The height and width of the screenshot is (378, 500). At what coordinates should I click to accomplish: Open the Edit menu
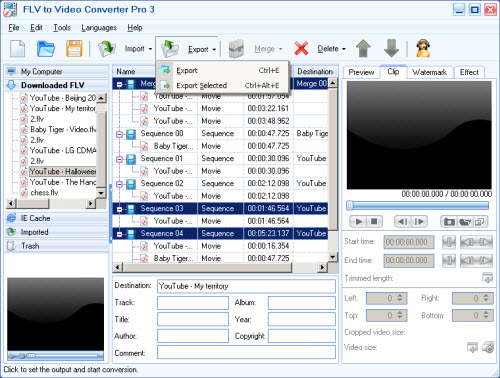point(36,28)
